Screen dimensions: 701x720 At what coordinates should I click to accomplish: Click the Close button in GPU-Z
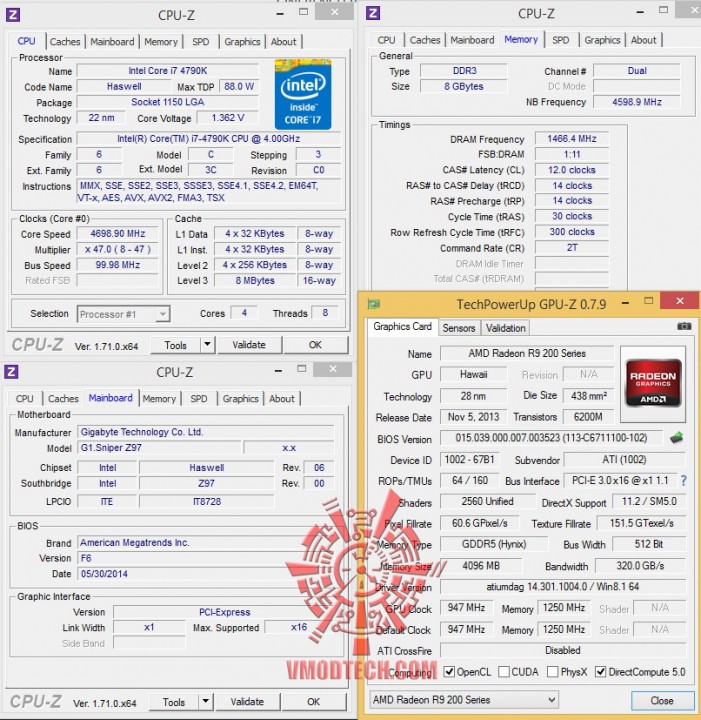coord(662,700)
